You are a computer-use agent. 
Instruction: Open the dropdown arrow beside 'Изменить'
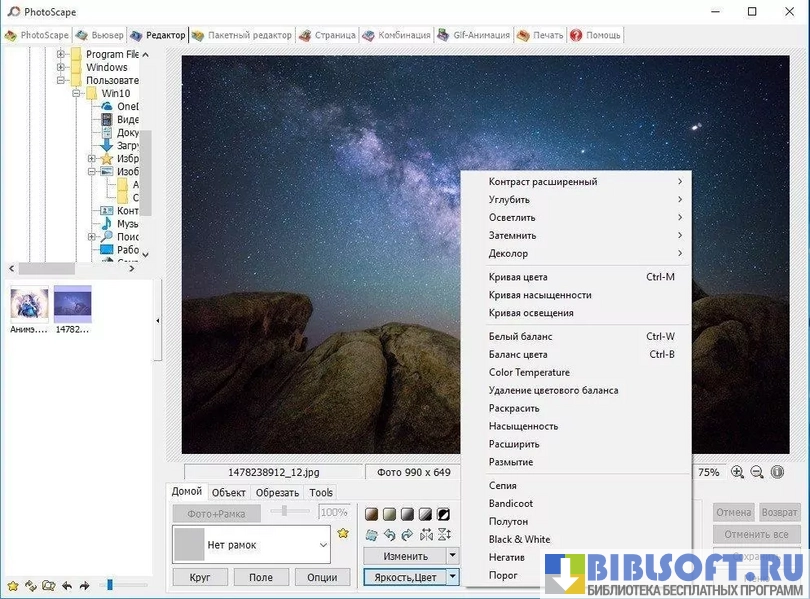coord(452,556)
